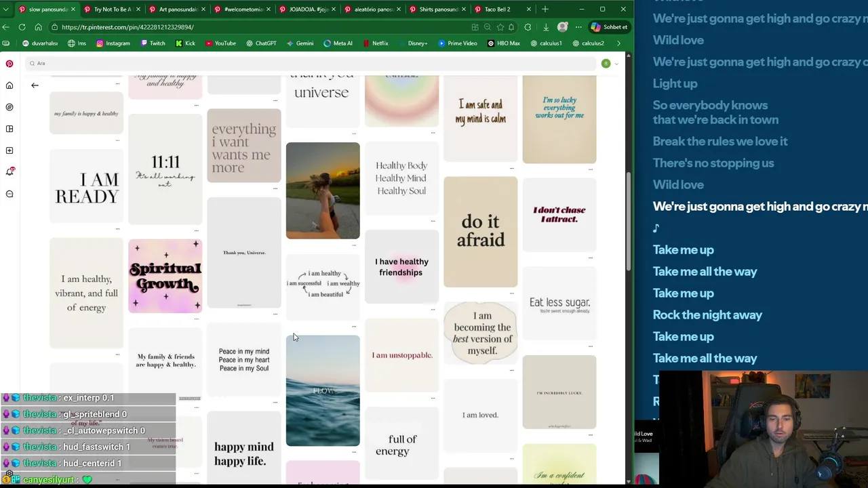Open Pinterest home feed icon
This screenshot has width=868, height=488.
(9, 85)
